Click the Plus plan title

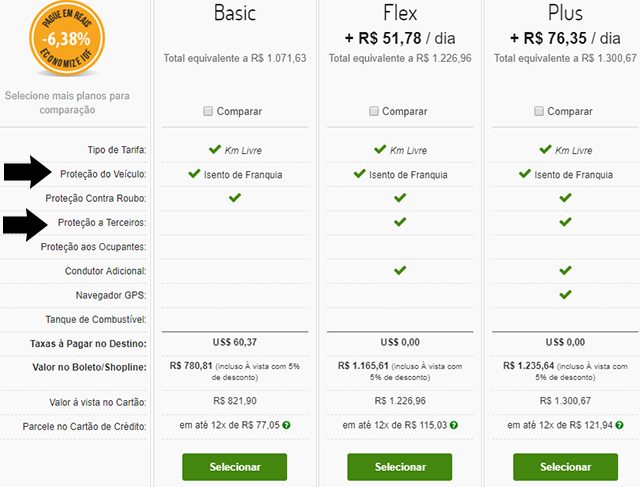tap(565, 13)
